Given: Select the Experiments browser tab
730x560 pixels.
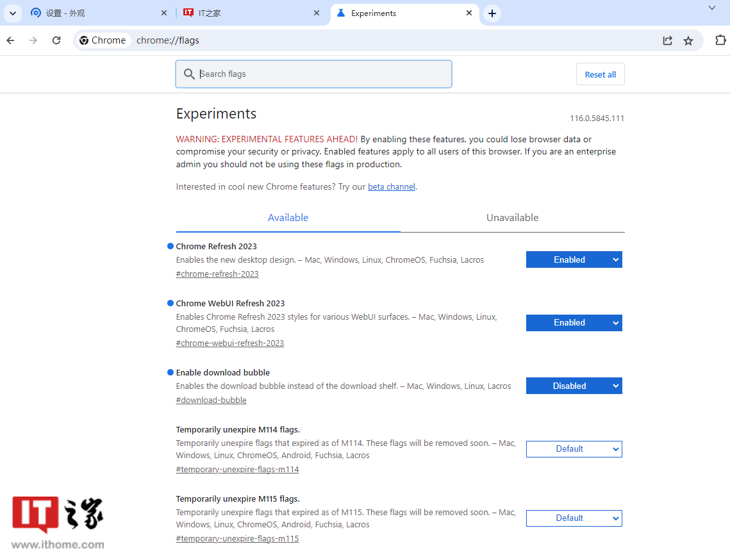Looking at the screenshot, I should (405, 13).
